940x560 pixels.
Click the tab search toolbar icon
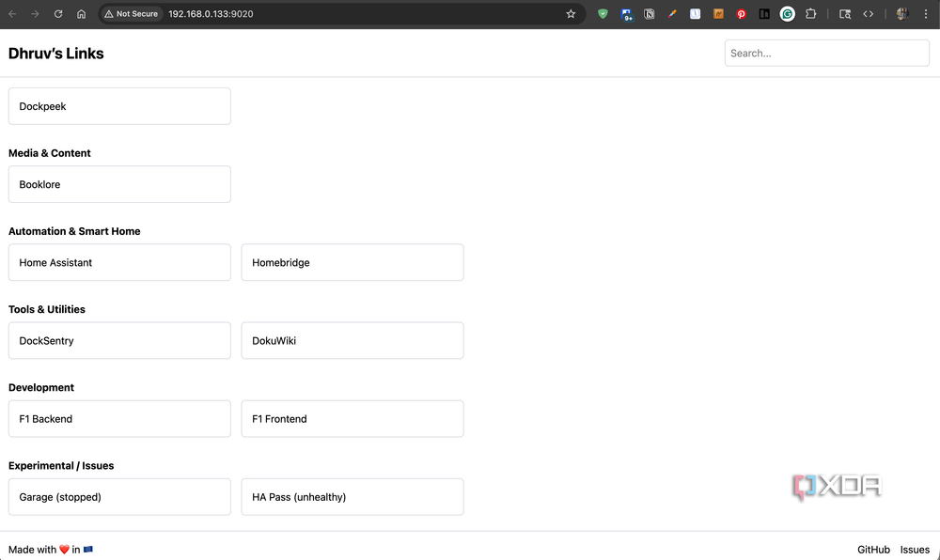coord(845,14)
